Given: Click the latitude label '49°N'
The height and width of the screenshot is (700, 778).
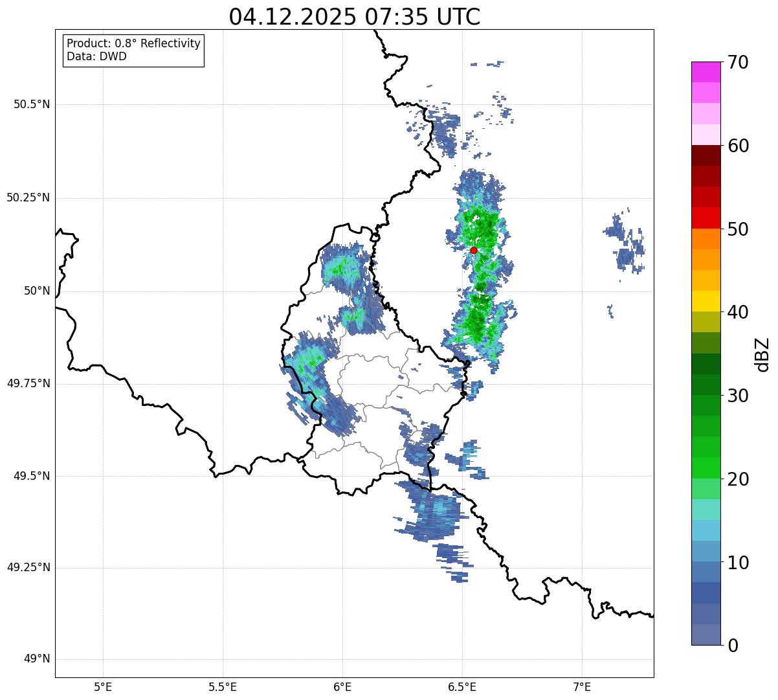Looking at the screenshot, I should click(37, 659).
